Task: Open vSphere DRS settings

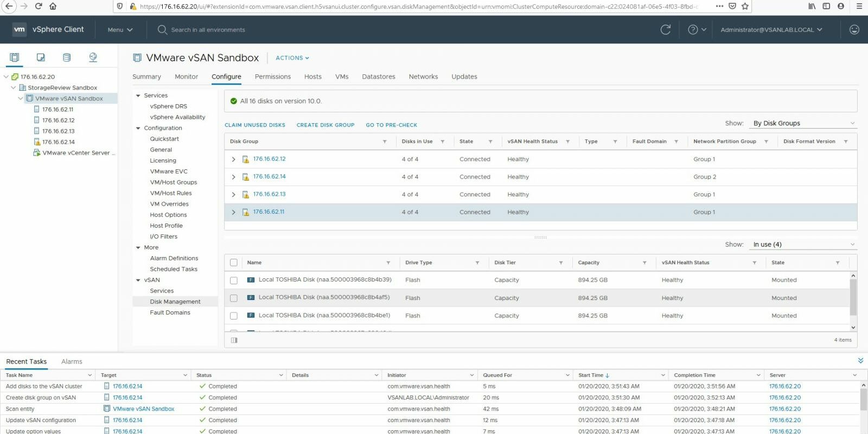Action: pyautogui.click(x=168, y=106)
